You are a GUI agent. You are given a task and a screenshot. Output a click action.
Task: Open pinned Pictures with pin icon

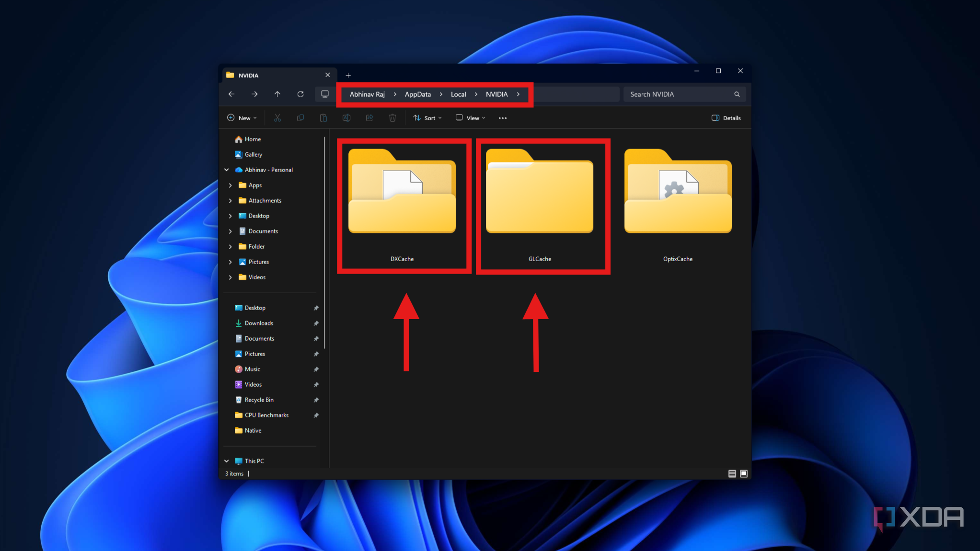pyautogui.click(x=250, y=354)
